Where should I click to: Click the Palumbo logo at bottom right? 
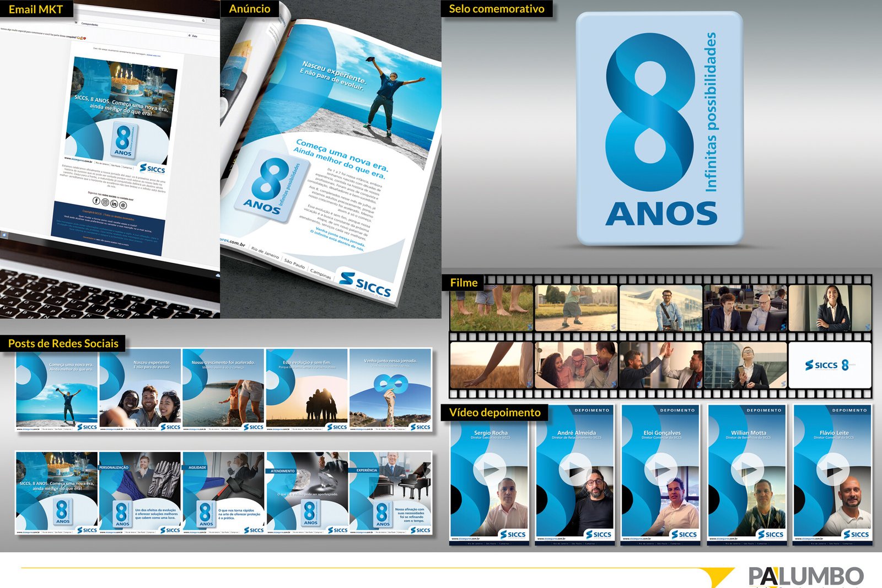tap(805, 576)
